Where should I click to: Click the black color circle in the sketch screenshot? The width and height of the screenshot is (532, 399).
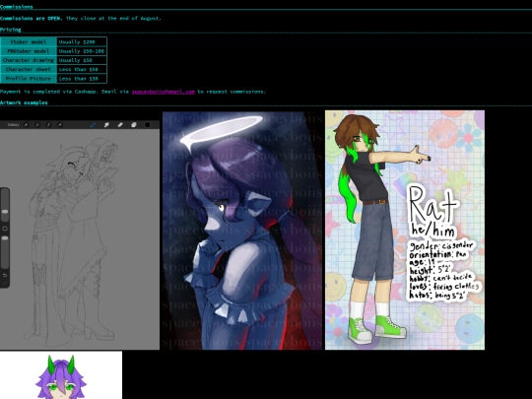coord(147,125)
